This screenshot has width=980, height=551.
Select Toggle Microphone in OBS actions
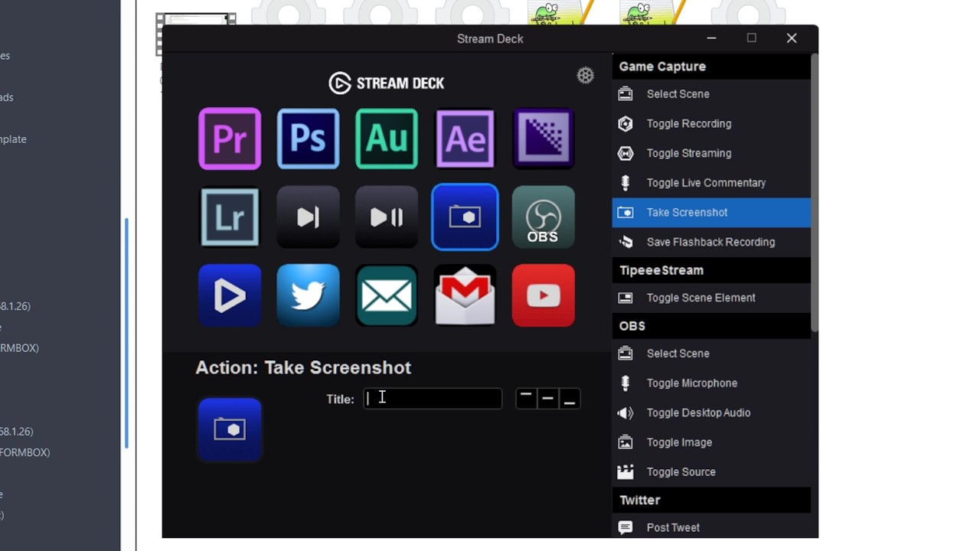(x=691, y=383)
